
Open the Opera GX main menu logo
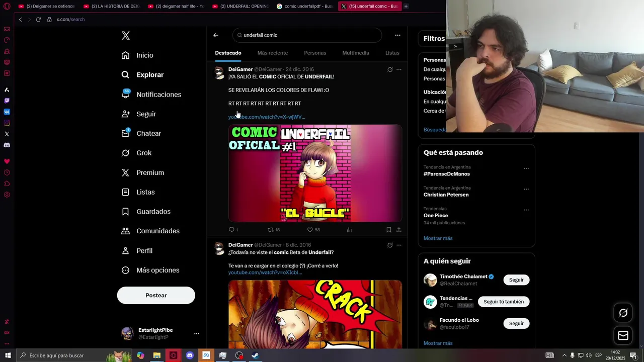[x=7, y=6]
